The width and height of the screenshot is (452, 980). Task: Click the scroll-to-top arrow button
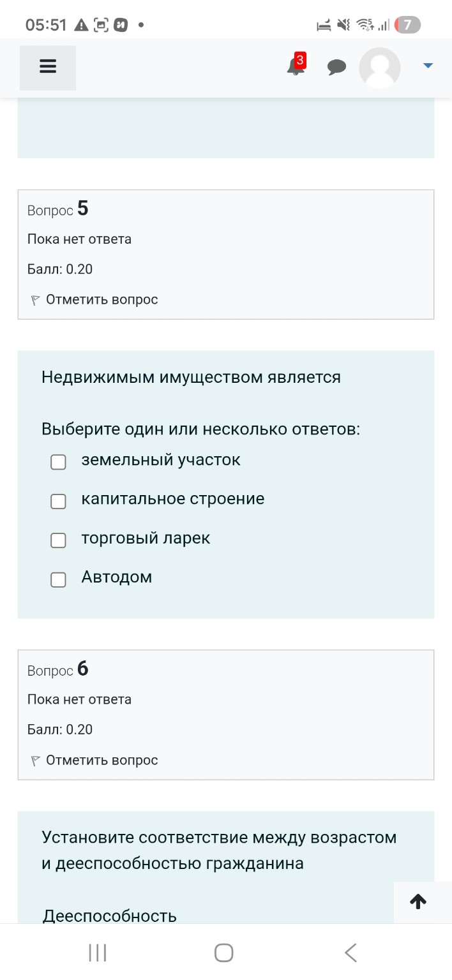click(x=418, y=902)
